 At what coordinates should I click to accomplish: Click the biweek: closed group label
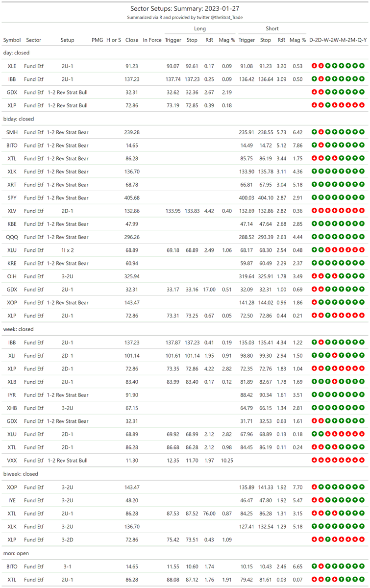click(x=20, y=474)
